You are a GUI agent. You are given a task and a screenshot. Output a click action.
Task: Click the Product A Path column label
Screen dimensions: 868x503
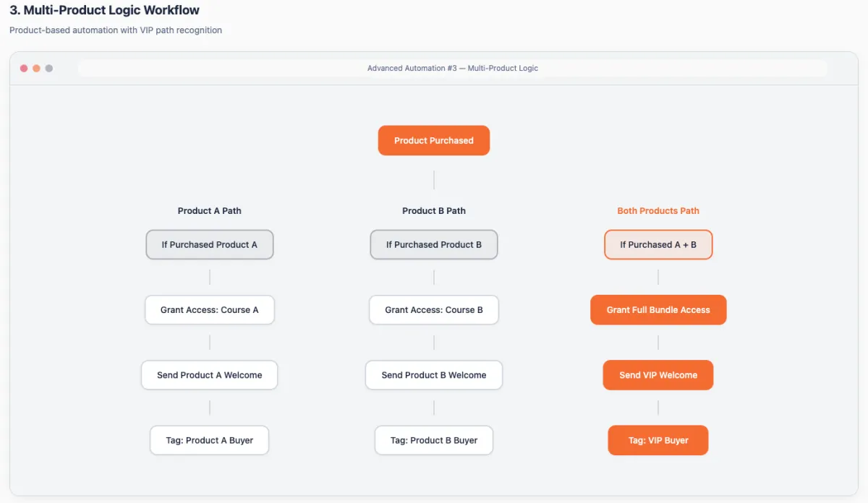(x=210, y=211)
